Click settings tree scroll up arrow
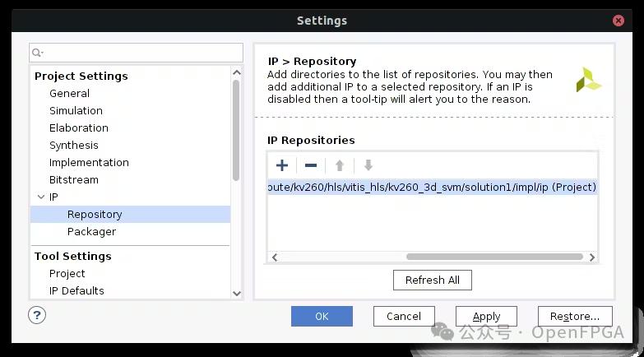The height and width of the screenshot is (357, 644). pos(237,72)
